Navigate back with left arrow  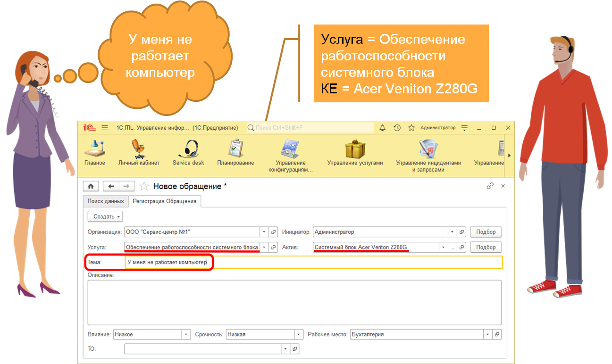click(111, 186)
